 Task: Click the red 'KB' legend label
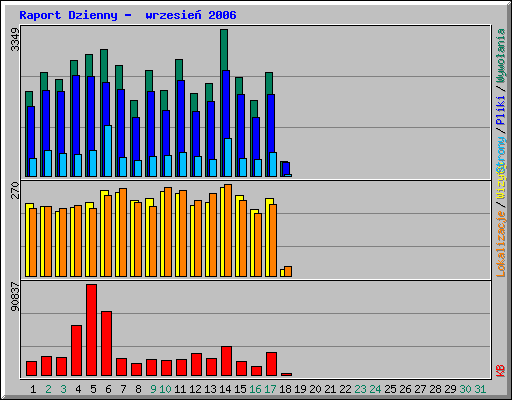[x=501, y=371]
